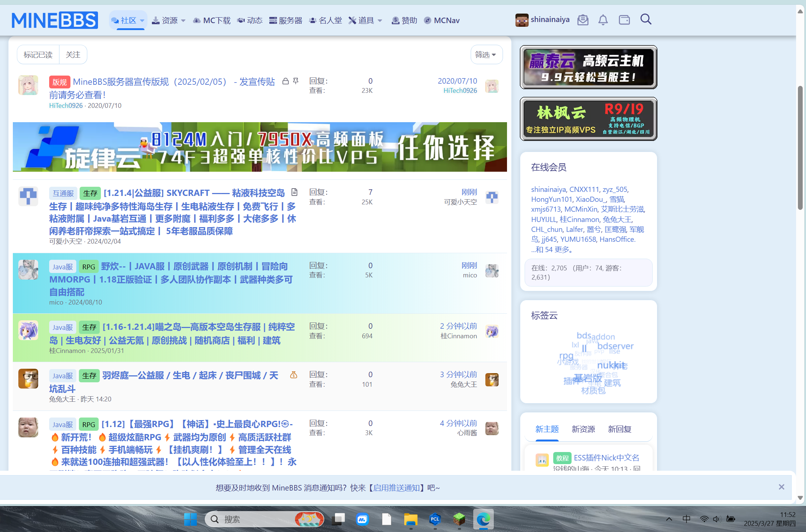Viewport: 806px width, 532px height.
Task: Click the 标记已读 button
Action: (x=38, y=55)
